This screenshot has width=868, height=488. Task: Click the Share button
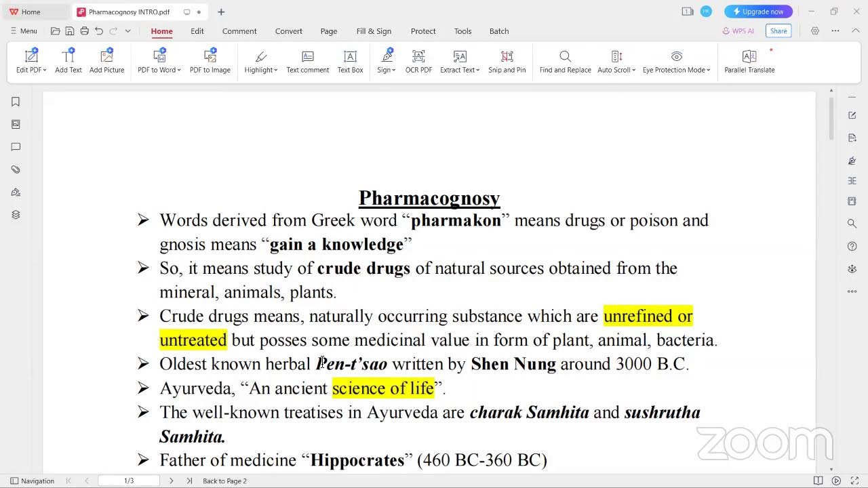pyautogui.click(x=778, y=31)
